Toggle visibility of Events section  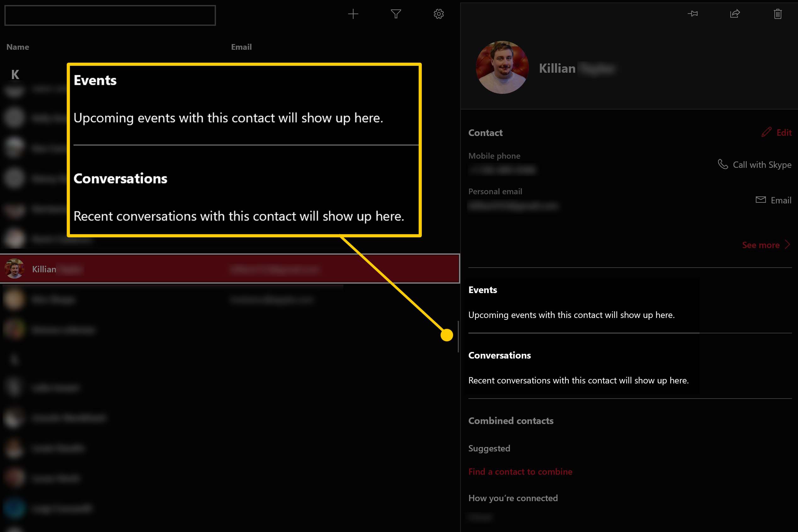483,290
